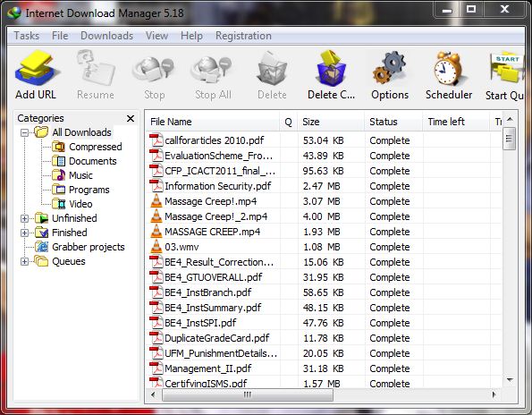
Task: Click the PDF icon of Information Security.pdf
Action: pos(156,186)
